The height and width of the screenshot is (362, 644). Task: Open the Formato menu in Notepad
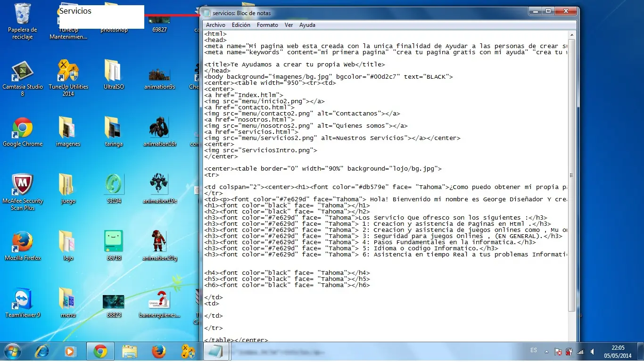point(267,25)
